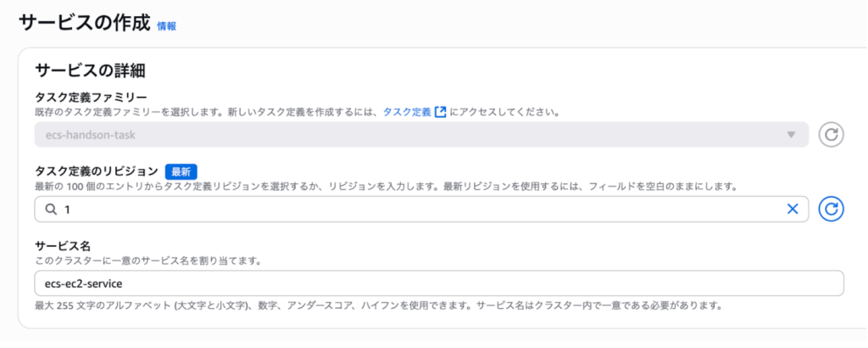Click the タスク定義ファミリー label
Viewport: 868px width, 348px height.
[x=91, y=96]
